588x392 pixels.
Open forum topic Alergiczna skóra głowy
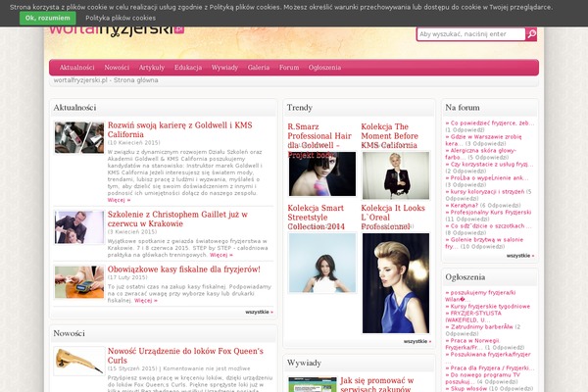(x=481, y=154)
